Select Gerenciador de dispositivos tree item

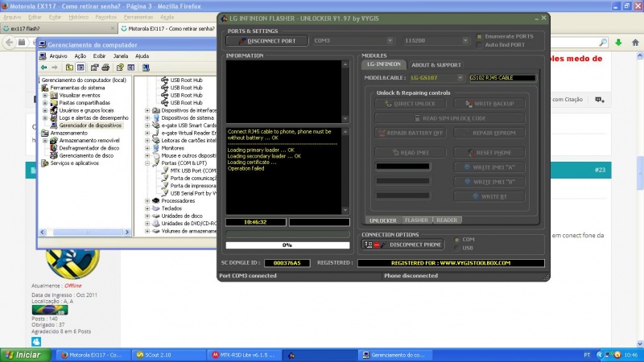(90, 125)
